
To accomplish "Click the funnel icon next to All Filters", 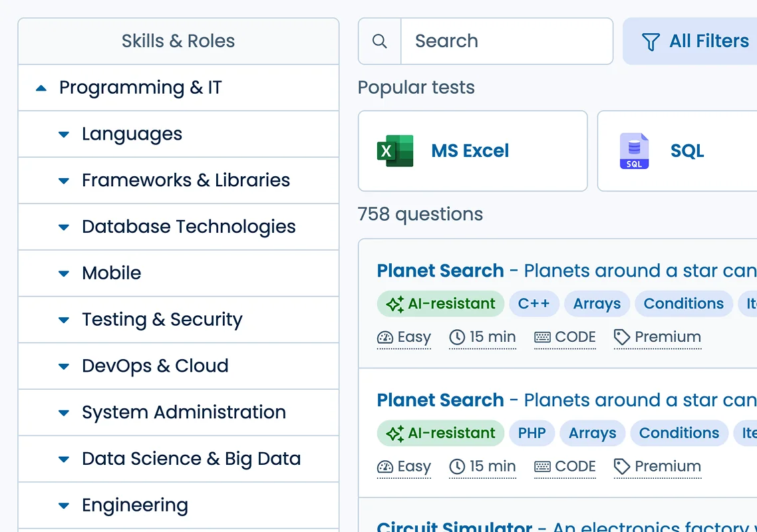I will 649,41.
